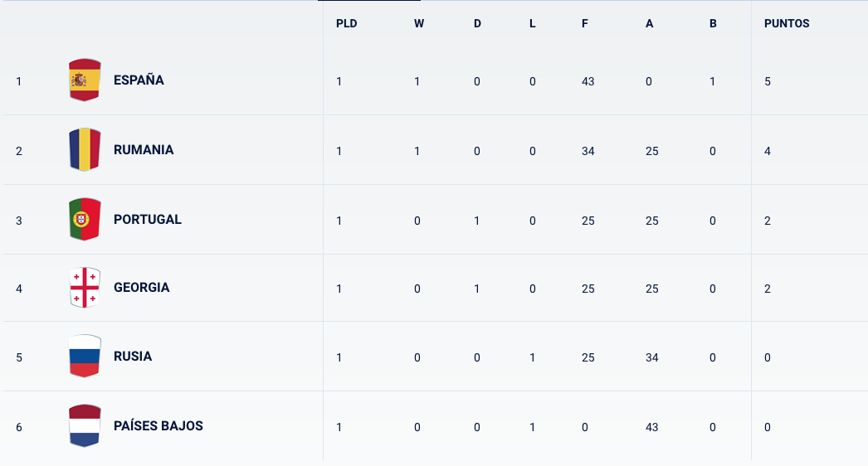Click the Georgia flag shield icon
The width and height of the screenshot is (868, 466).
coord(85,288)
